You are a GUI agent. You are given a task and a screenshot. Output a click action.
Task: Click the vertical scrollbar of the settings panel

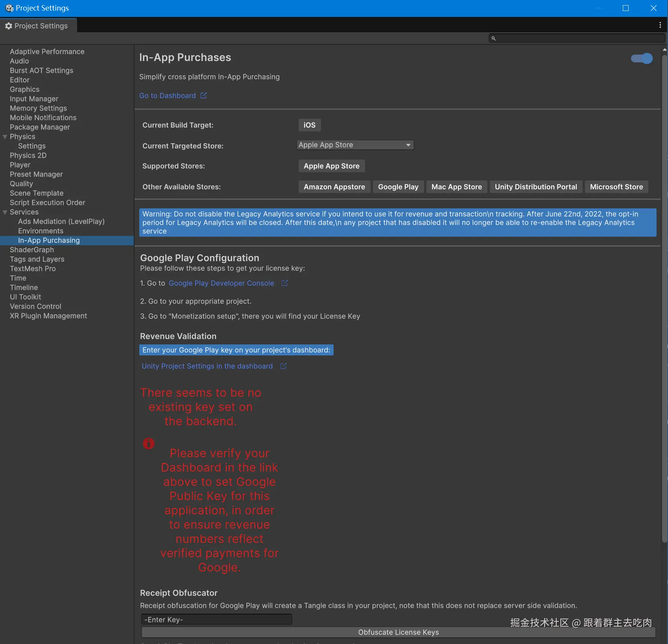pos(664,299)
